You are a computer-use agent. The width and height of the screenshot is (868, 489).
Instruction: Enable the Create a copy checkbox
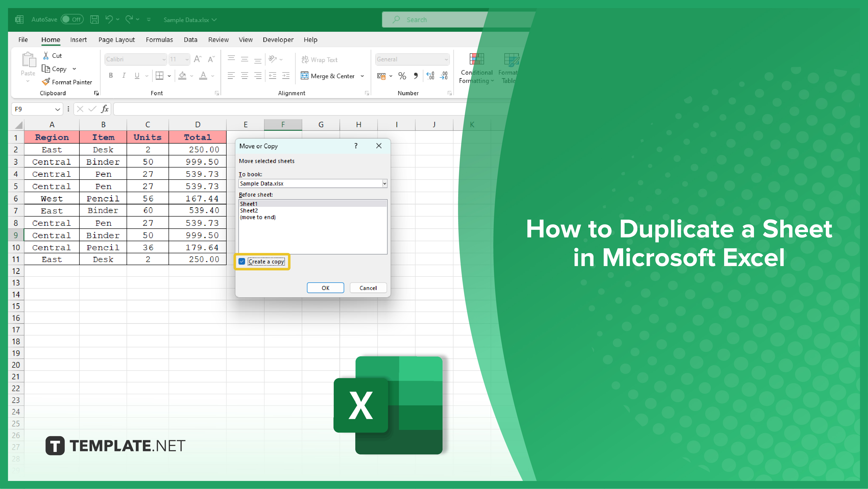point(242,262)
